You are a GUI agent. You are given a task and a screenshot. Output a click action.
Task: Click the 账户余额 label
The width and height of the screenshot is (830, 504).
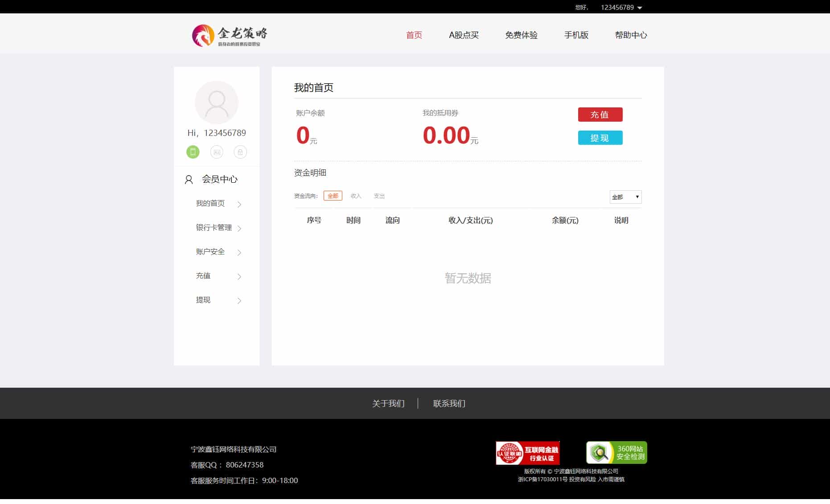tap(310, 113)
